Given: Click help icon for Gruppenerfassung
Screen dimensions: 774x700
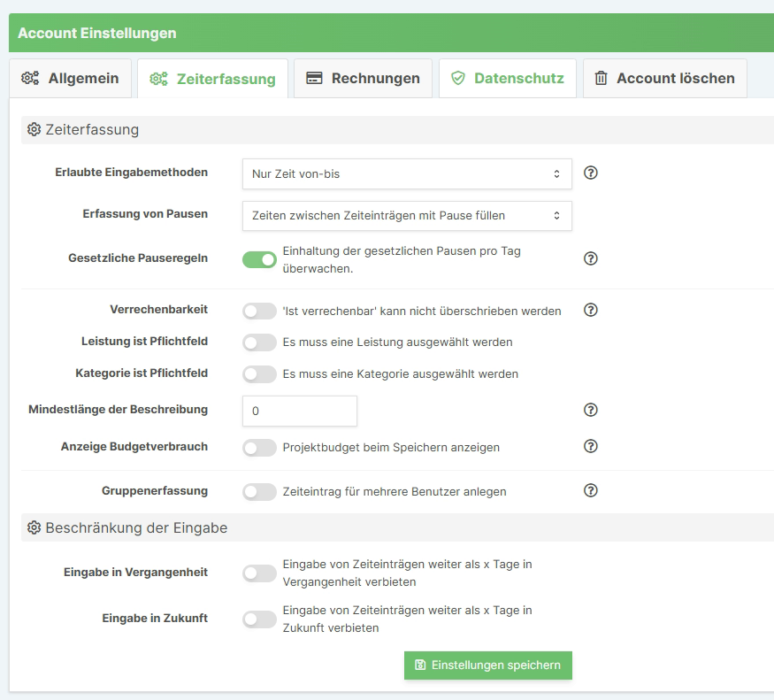Looking at the screenshot, I should tap(592, 490).
